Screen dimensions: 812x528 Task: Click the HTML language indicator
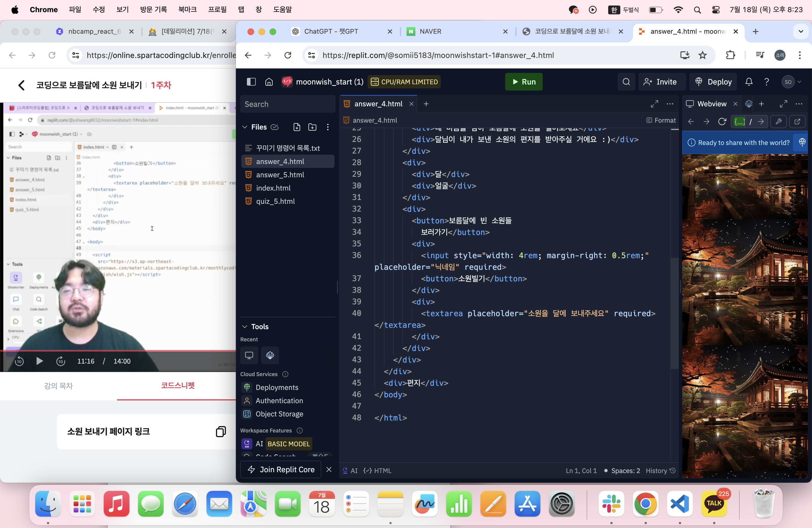click(x=378, y=471)
